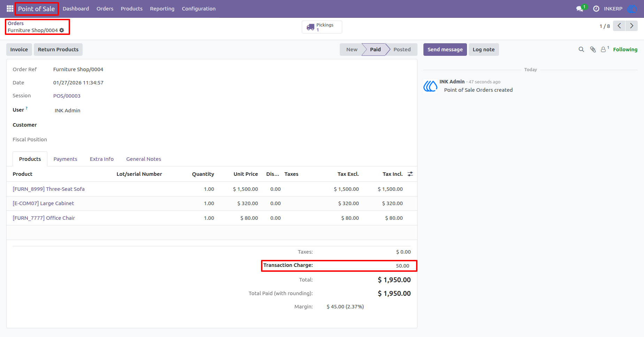Viewport: 644px width, 337px height.
Task: Click the Invoice button
Action: pyautogui.click(x=19, y=50)
